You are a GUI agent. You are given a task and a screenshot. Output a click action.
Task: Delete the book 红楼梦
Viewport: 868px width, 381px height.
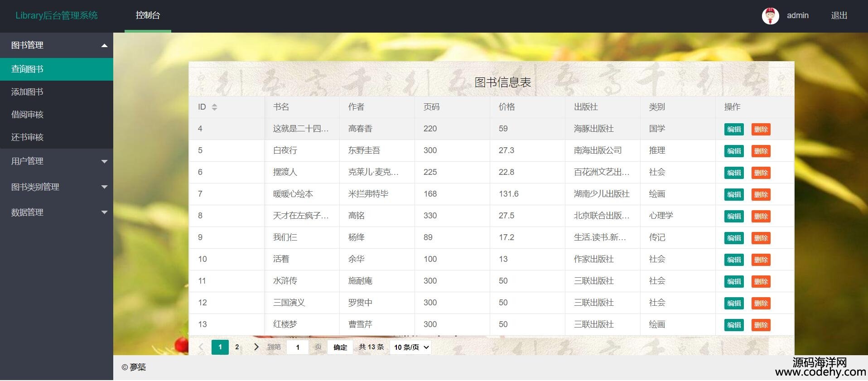761,325
